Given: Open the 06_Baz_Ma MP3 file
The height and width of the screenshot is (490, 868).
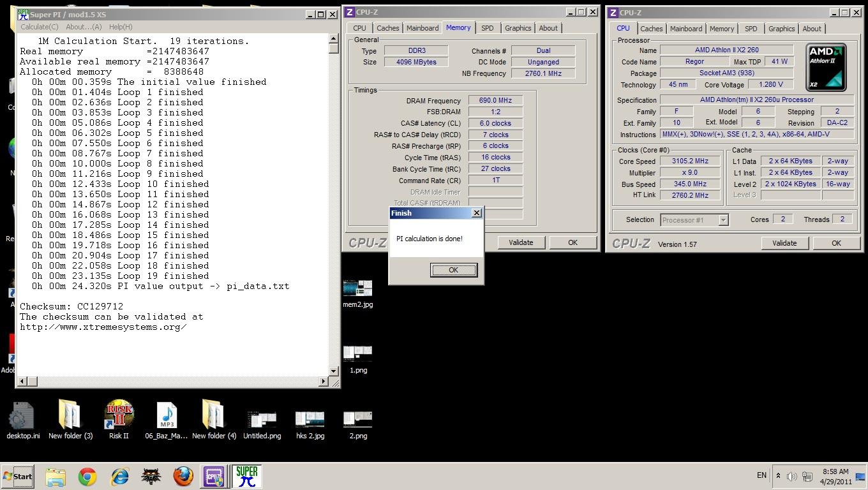Looking at the screenshot, I should (166, 420).
